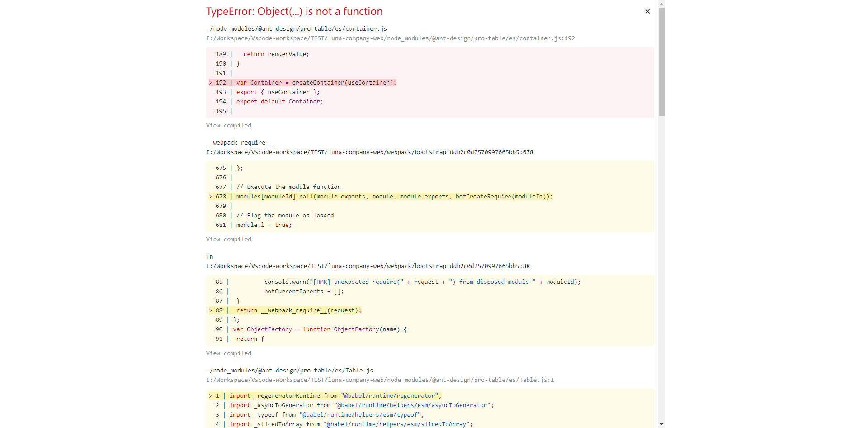Click the scrollbar down arrow
This screenshot has height=428, width=868.
point(661,424)
